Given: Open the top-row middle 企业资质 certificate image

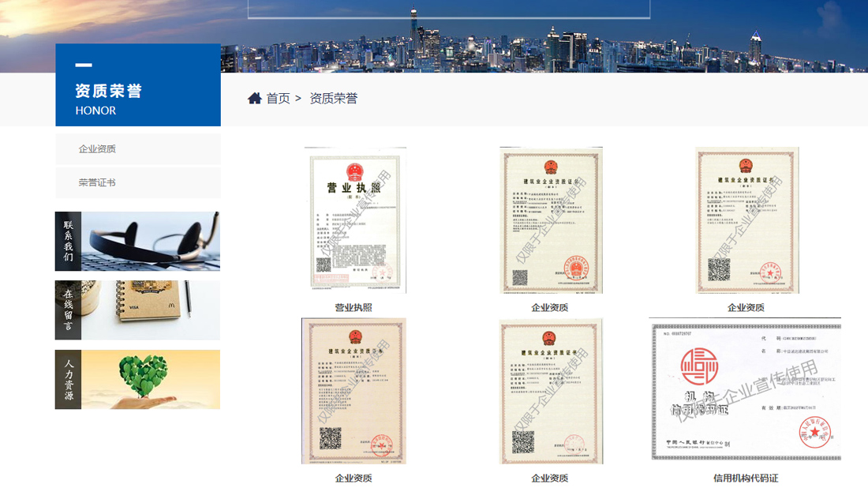Looking at the screenshot, I should 550,220.
